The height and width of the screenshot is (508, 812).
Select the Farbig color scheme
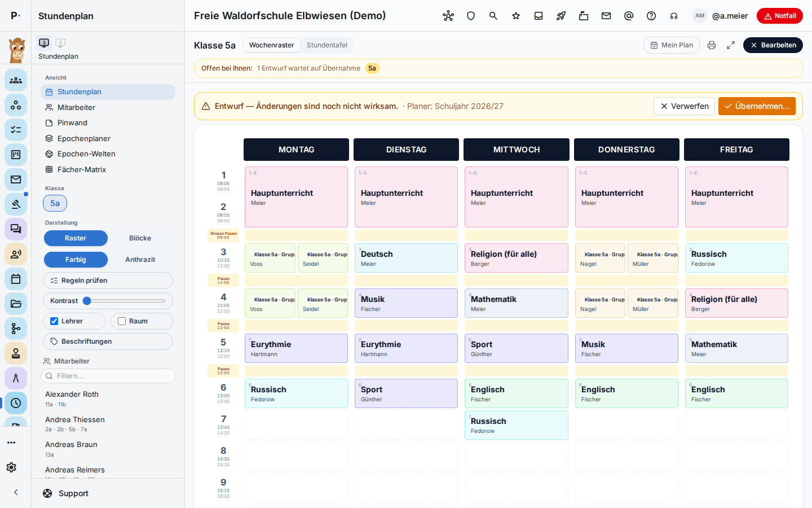(76, 260)
